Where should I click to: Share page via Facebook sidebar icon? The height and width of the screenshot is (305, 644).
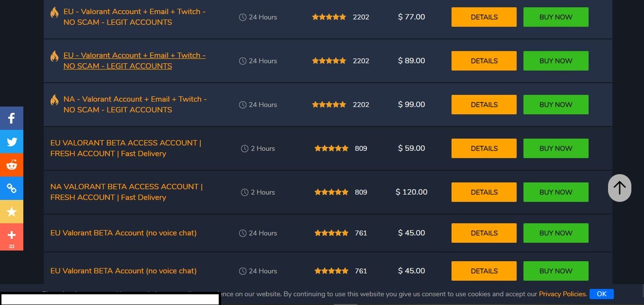(x=12, y=118)
